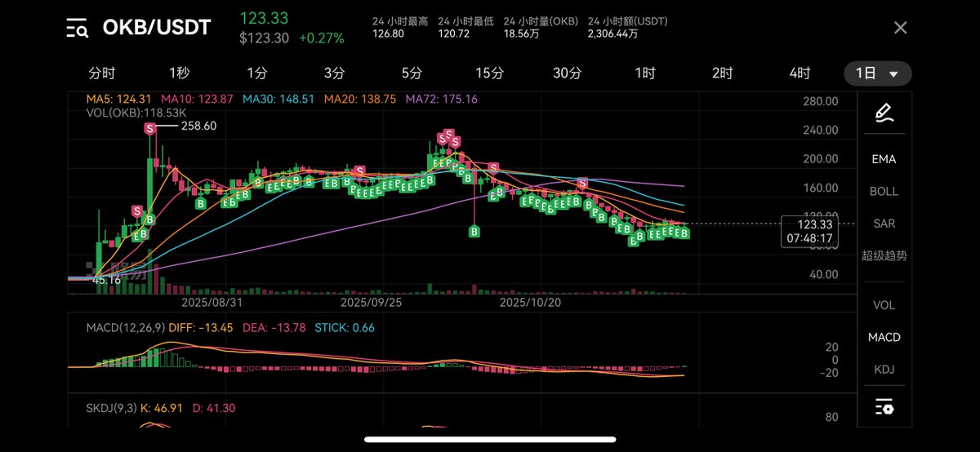Show the VOL sub-chart indicator
The height and width of the screenshot is (452, 980).
coord(884,305)
